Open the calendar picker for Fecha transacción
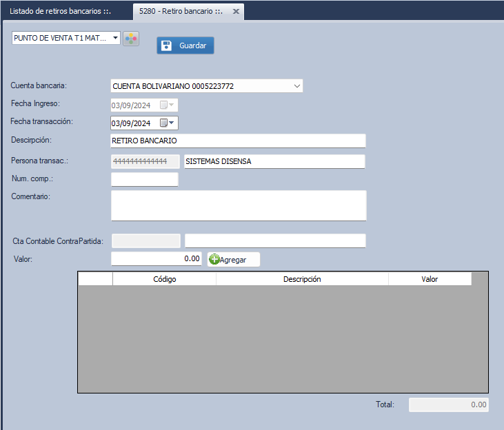Screen dimensions: 504x430 point(168,123)
